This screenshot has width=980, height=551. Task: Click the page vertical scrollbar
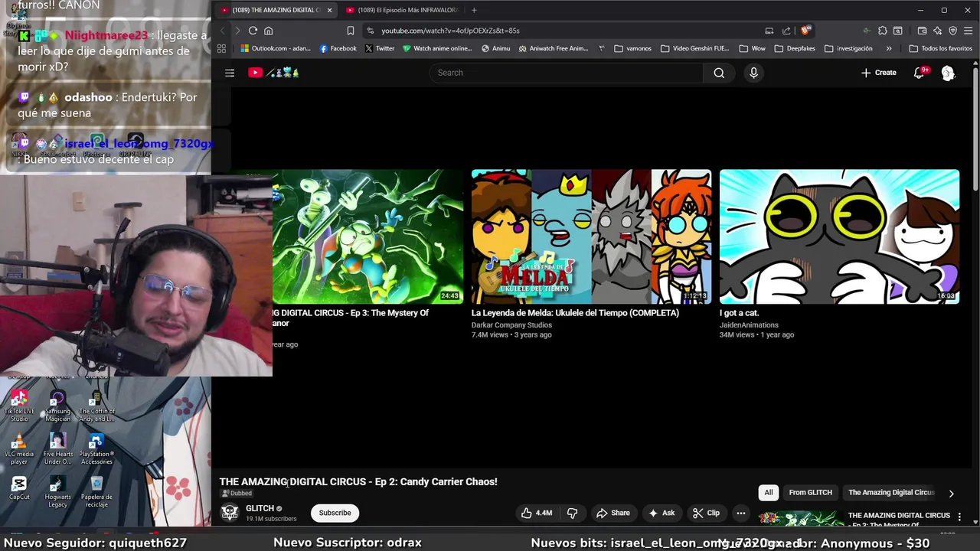click(x=975, y=128)
